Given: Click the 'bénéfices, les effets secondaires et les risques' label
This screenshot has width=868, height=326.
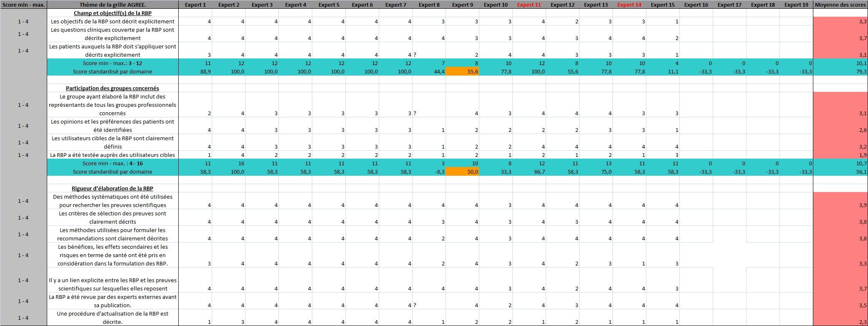Looking at the screenshot, I should tap(113, 255).
